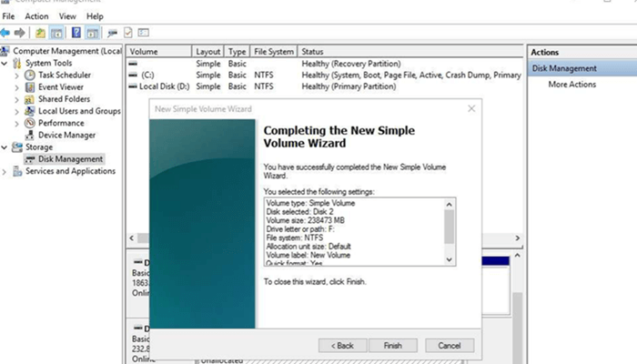Click the blue Help toolbar icon
Image resolution: width=637 pixels, height=364 pixels.
point(76,33)
